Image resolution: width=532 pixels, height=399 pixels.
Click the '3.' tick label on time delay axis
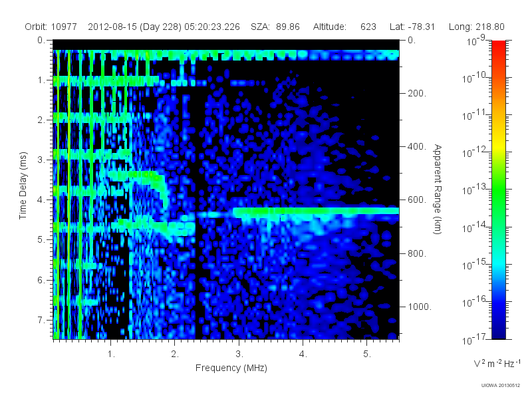click(41, 160)
